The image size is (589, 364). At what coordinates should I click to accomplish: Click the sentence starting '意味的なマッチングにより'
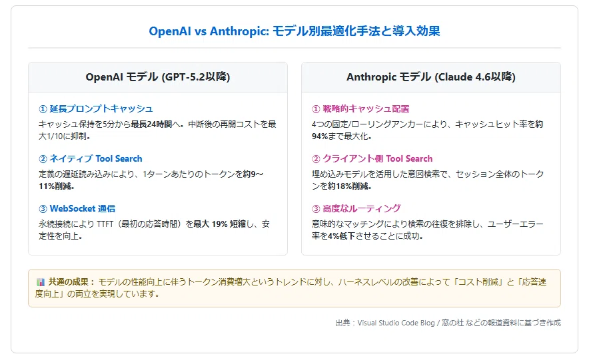[428, 230]
